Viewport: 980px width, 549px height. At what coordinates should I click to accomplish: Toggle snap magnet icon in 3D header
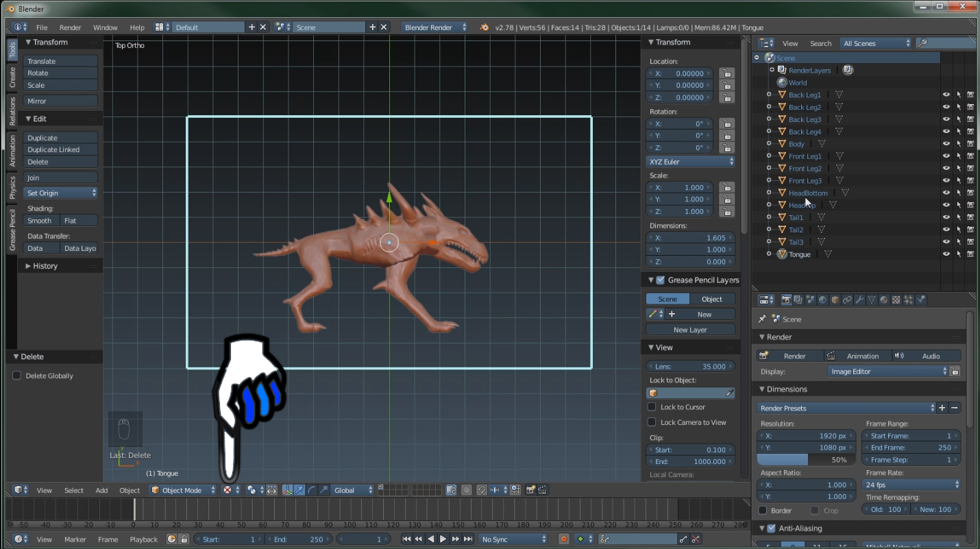[x=482, y=490]
